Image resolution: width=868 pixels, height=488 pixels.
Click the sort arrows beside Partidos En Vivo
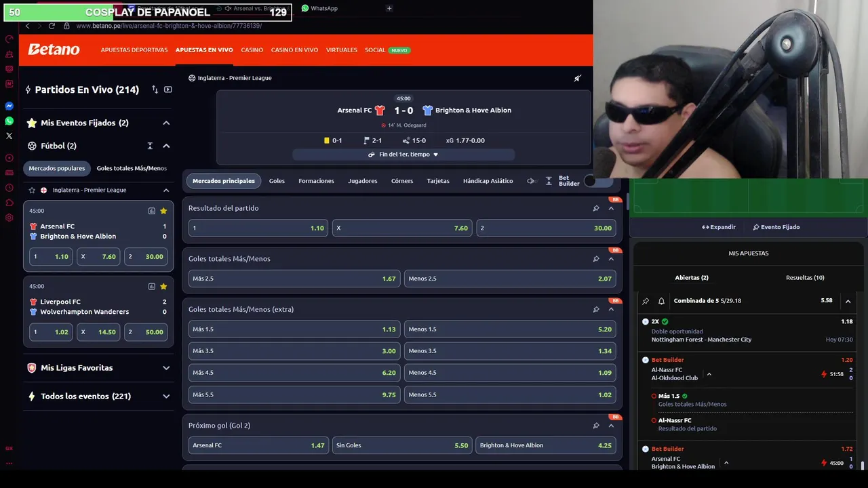point(155,89)
